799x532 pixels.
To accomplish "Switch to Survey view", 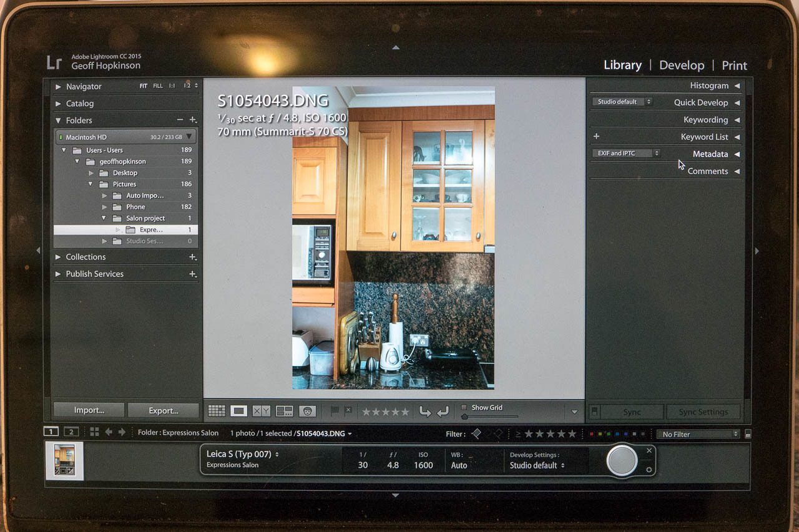I will tap(285, 411).
